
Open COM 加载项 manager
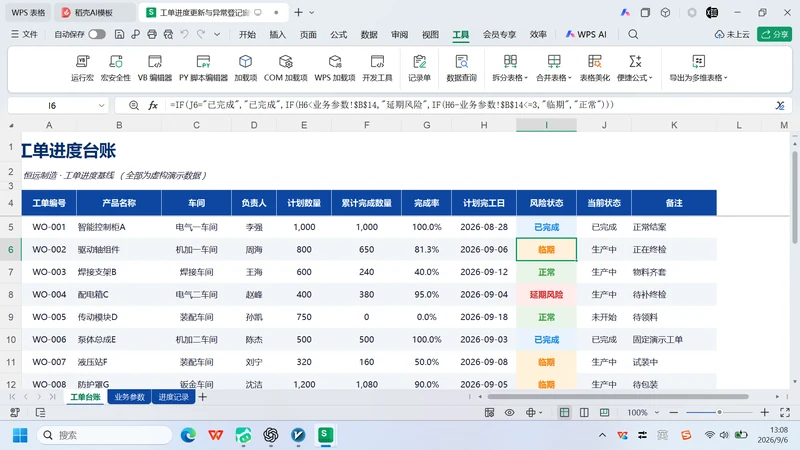285,68
